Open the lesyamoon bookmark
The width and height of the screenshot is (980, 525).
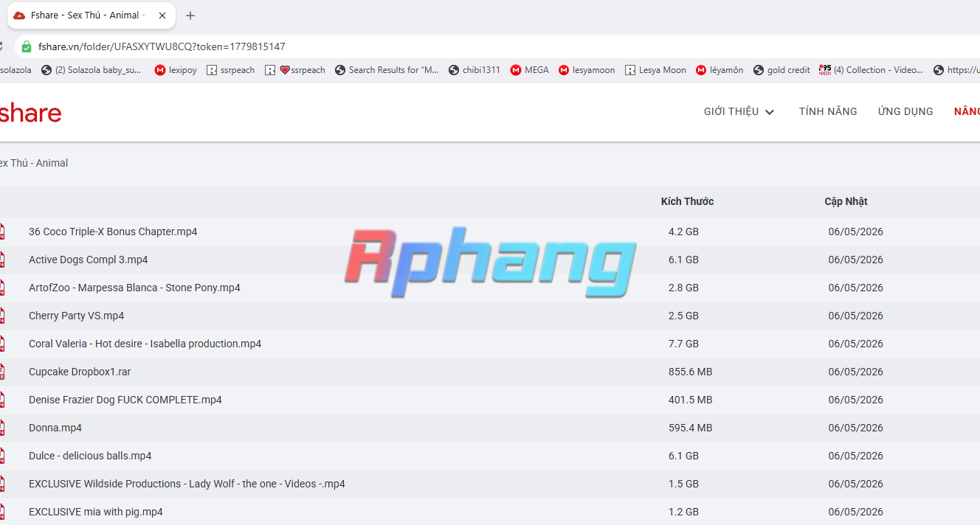pyautogui.click(x=587, y=70)
